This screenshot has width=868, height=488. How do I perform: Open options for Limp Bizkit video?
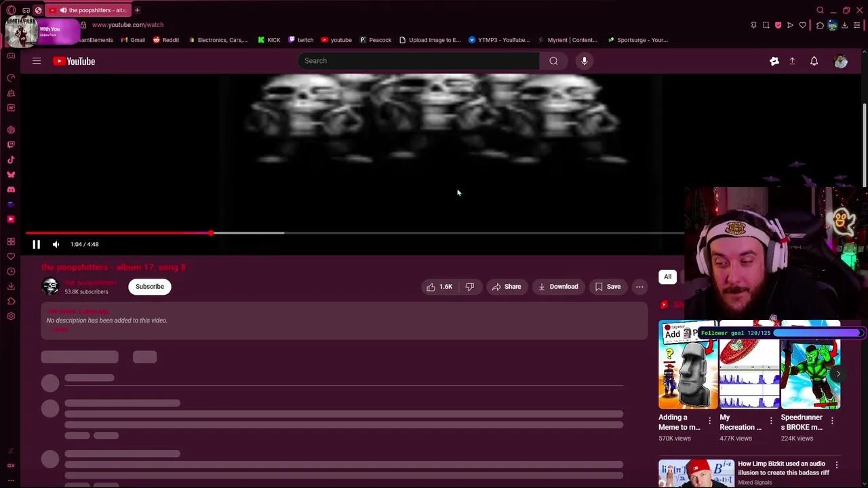(836, 465)
